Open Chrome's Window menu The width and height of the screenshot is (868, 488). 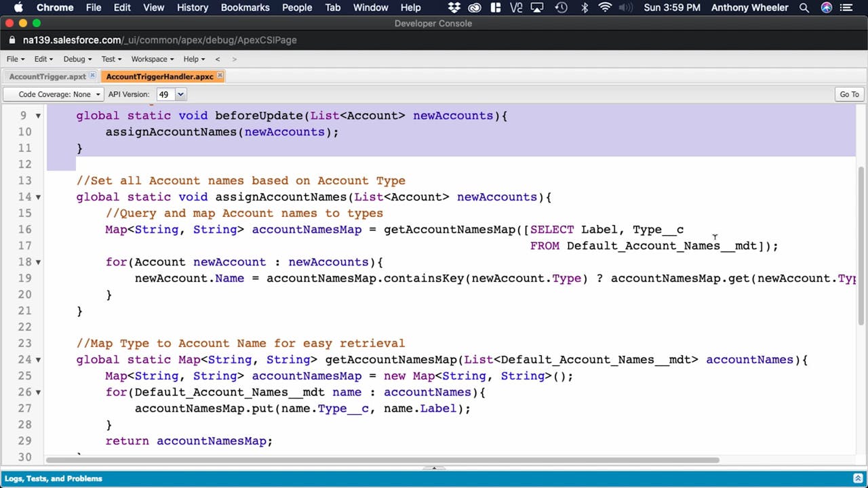[371, 7]
